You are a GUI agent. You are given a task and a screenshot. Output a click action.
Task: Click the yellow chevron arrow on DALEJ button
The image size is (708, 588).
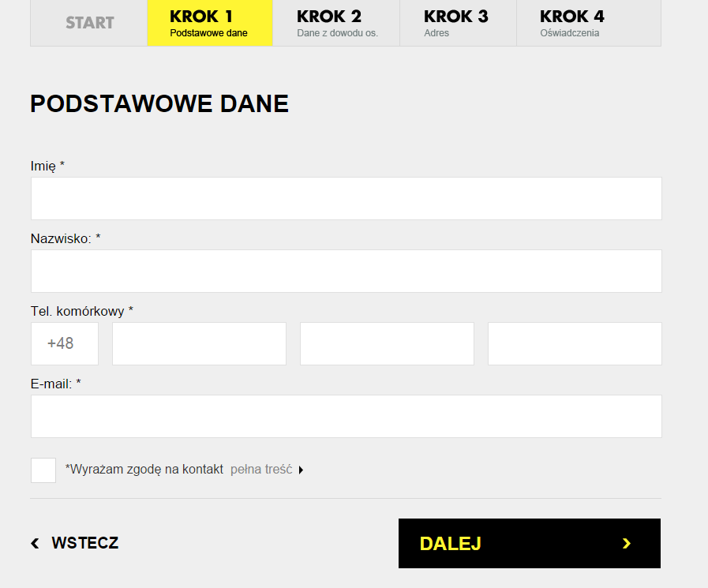(626, 543)
